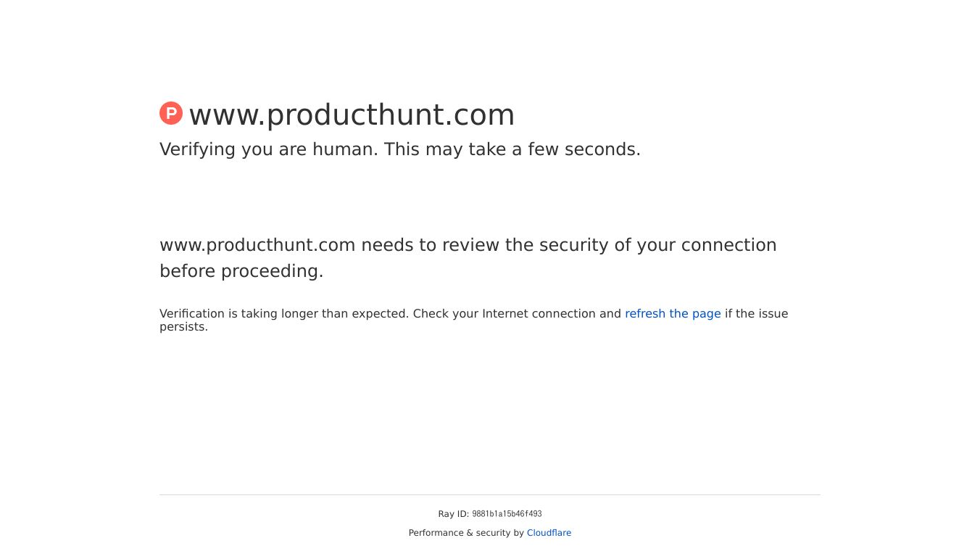Click "Verification is taking longer than expected" text
The height and width of the screenshot is (551, 980).
point(284,314)
